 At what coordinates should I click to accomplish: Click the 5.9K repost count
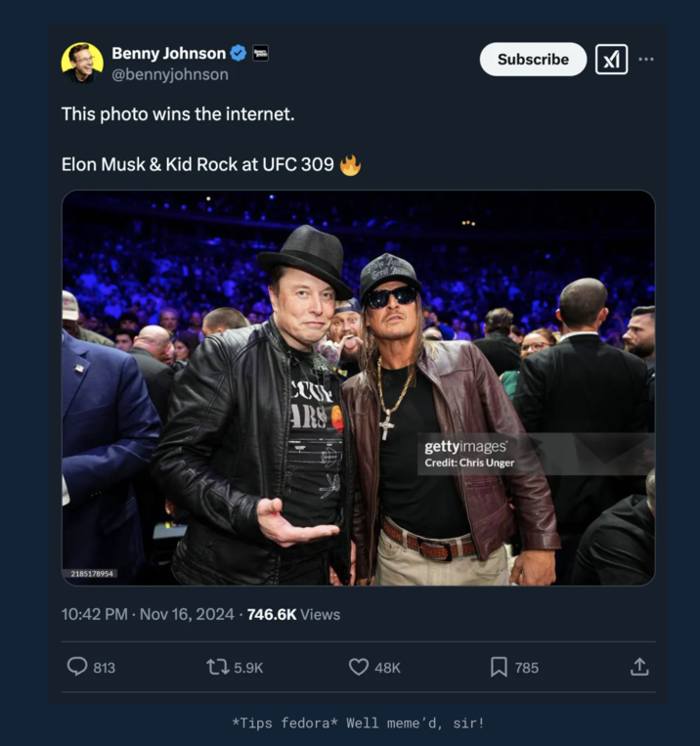pos(248,668)
